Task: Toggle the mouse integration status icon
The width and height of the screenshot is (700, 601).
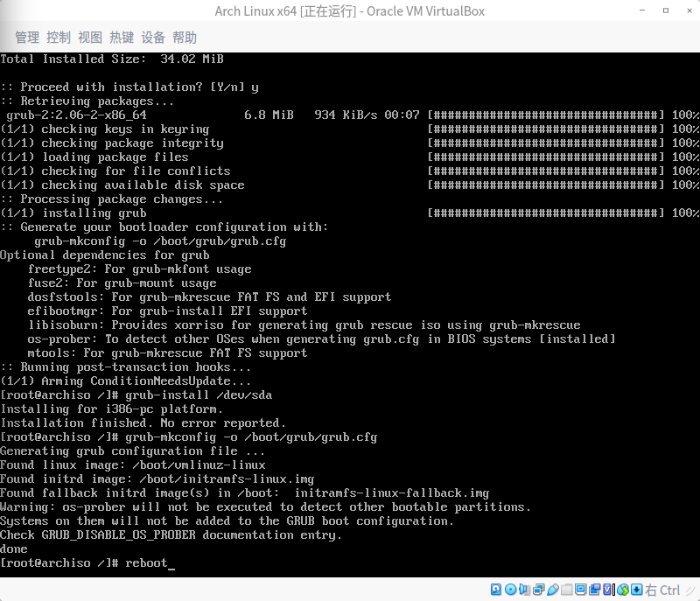Action: tap(623, 590)
